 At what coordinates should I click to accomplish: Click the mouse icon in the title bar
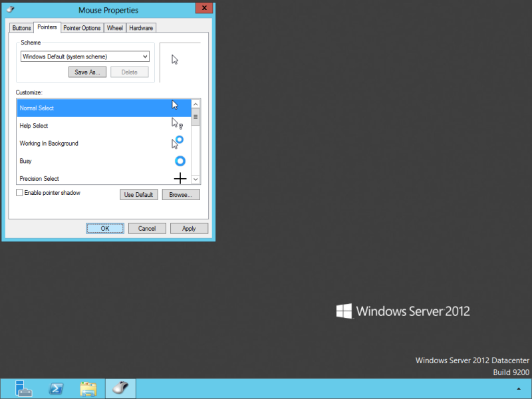(11, 9)
